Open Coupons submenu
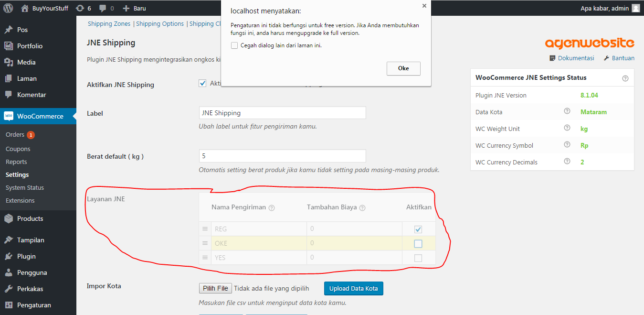The height and width of the screenshot is (315, 644). coord(18,149)
